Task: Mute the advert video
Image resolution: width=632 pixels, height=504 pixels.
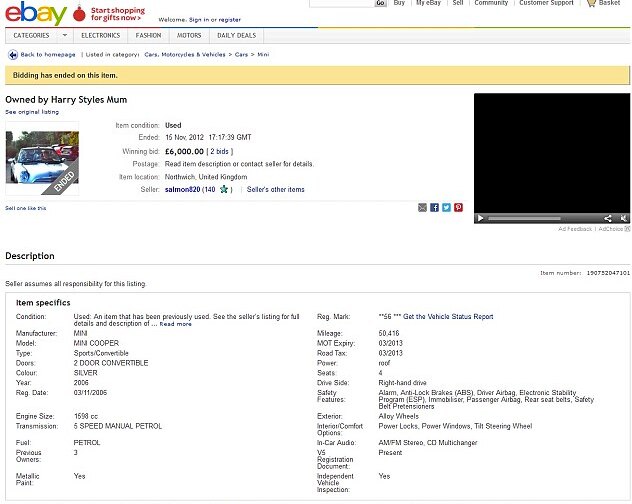Action: (624, 218)
